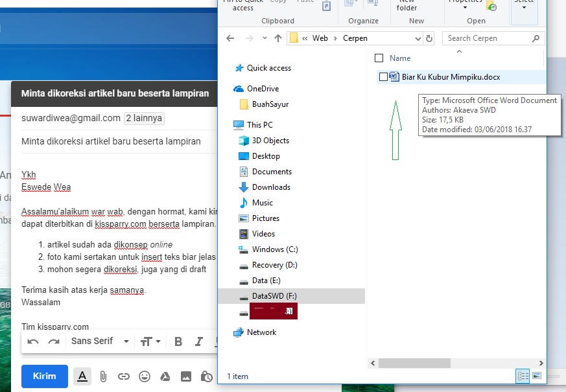Select DataSWD (F:) in the navigation pane

coord(274,296)
